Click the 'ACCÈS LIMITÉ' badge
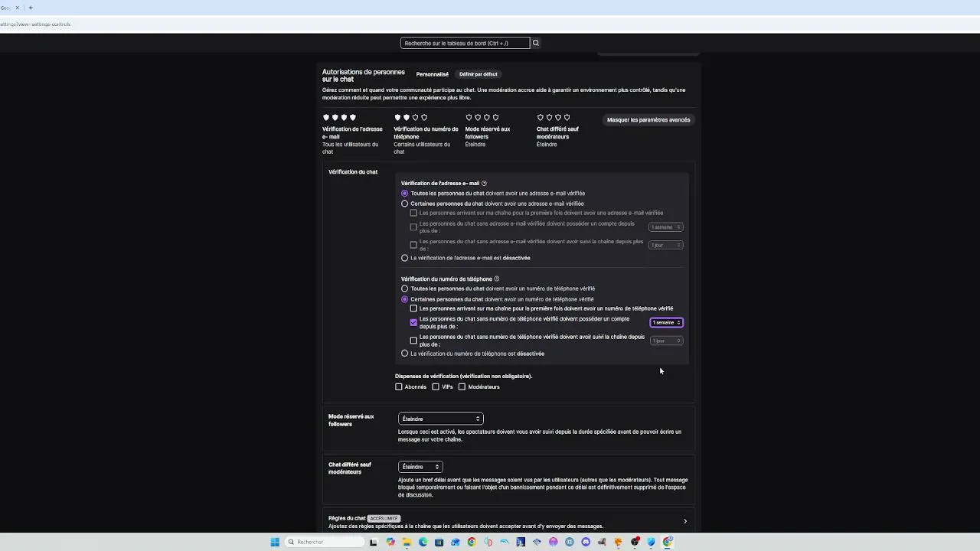 pyautogui.click(x=384, y=518)
